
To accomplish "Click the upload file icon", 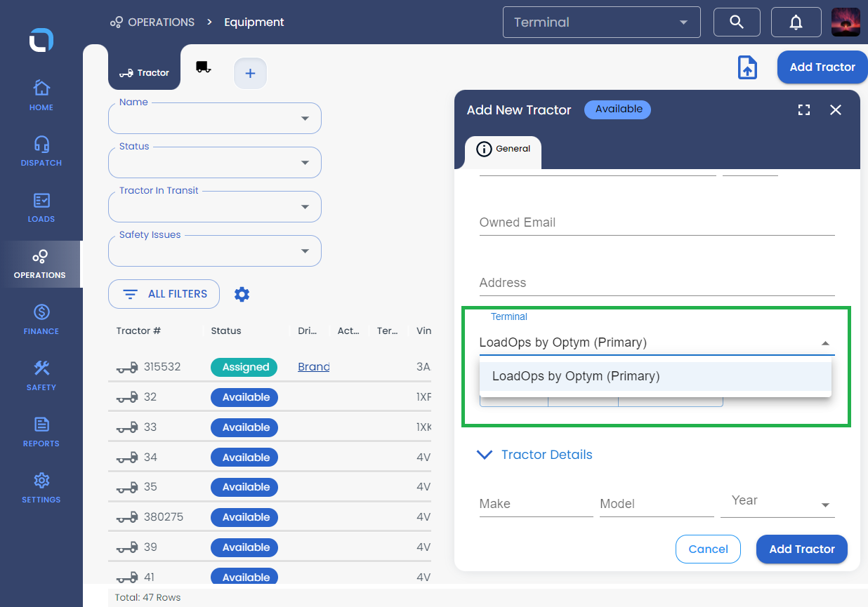I will click(747, 68).
